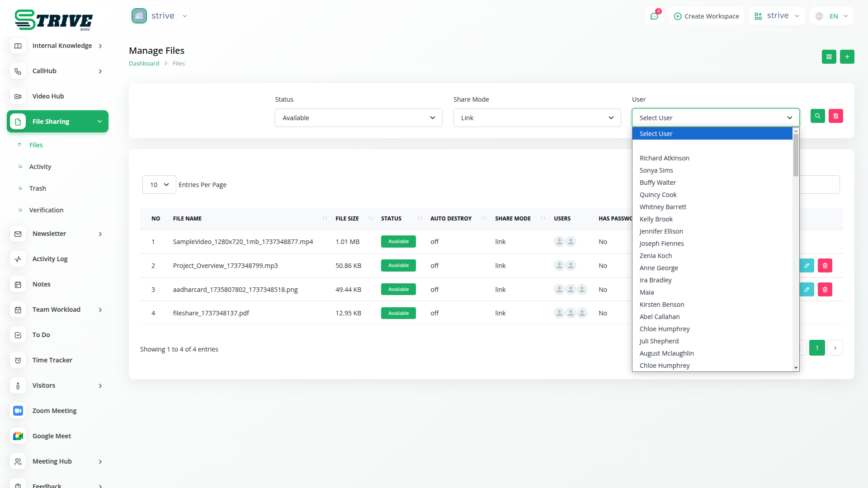Open the chat messages notification icon
Screen dimensions: 868x488
pos(654,16)
